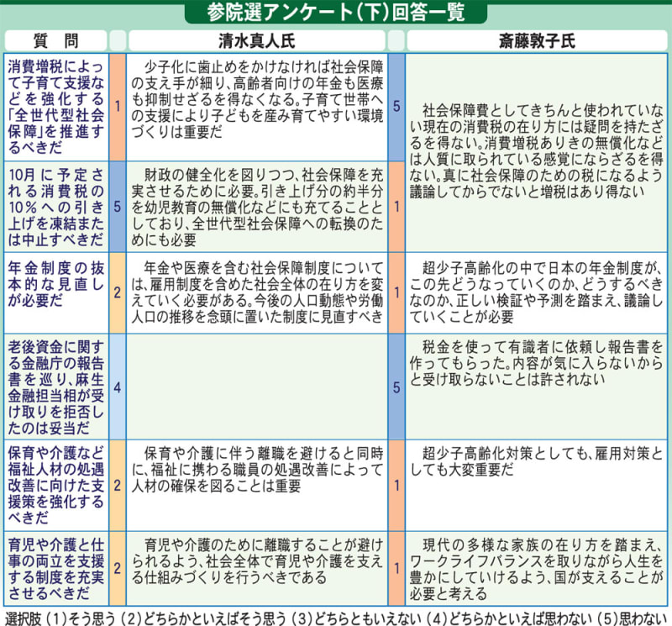
Task: Click the question about 全世代型社会保障を推進
Action: click(x=56, y=108)
